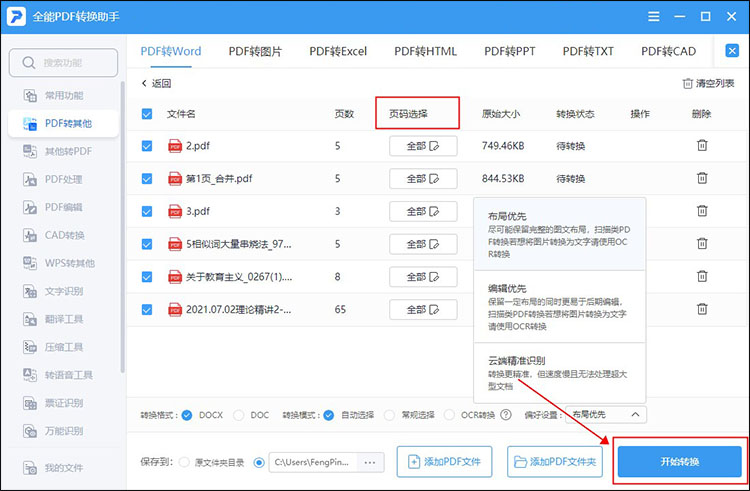
Task: Delete 2.pdf with trash icon
Action: pyautogui.click(x=702, y=145)
